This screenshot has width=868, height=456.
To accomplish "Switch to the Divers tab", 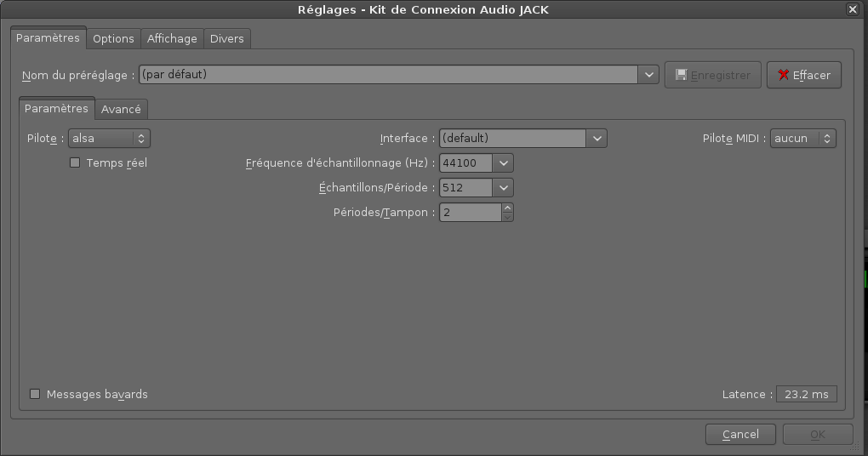I will point(227,39).
